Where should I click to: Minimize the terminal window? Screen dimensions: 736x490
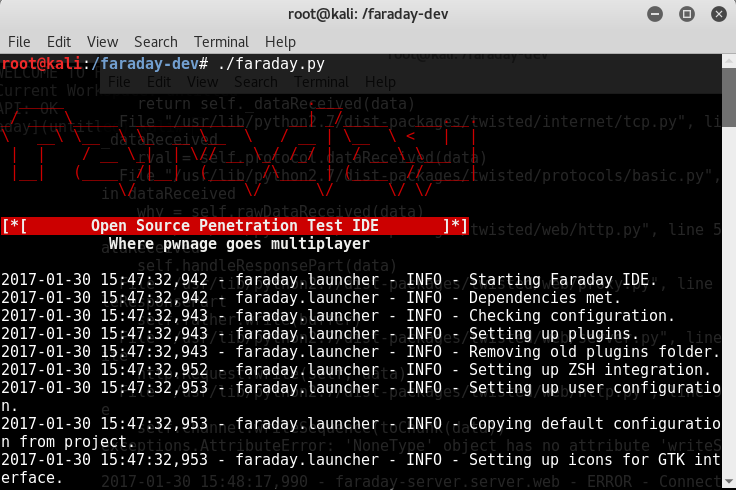coord(655,14)
